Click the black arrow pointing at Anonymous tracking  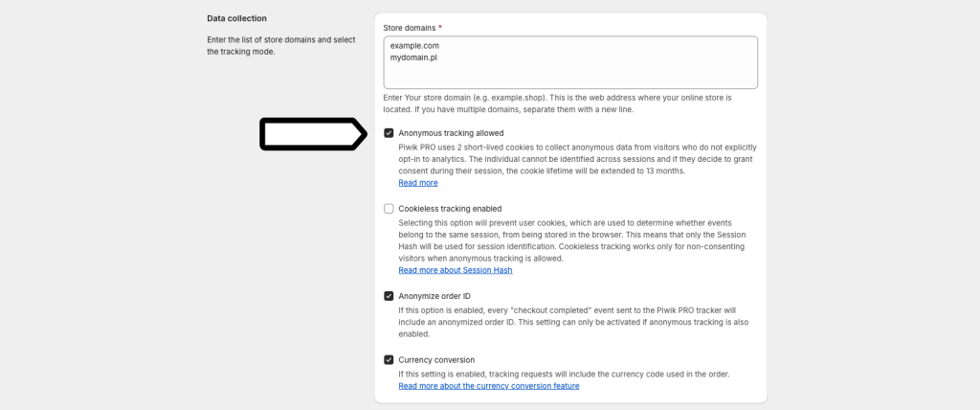coord(312,135)
